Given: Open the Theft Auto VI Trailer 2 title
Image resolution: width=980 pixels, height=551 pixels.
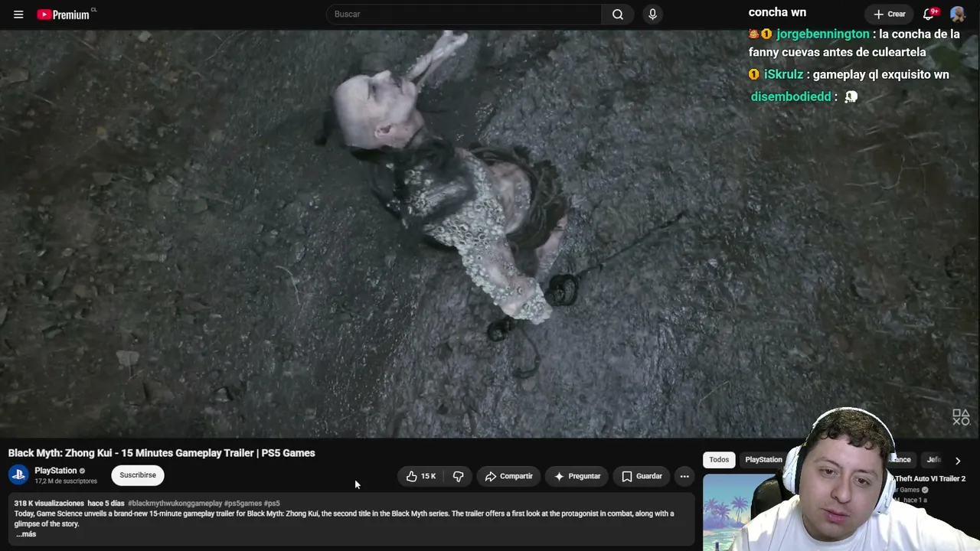Looking at the screenshot, I should click(929, 479).
